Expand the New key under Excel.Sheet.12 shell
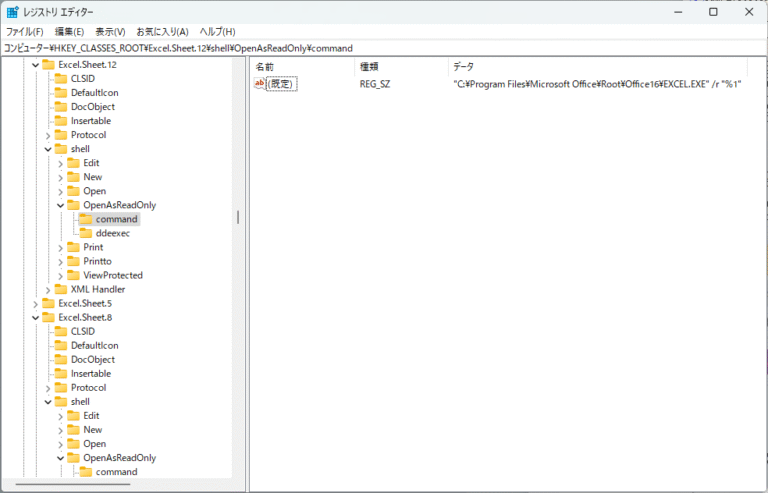Screen dimensions: 768x493 [x=60, y=177]
